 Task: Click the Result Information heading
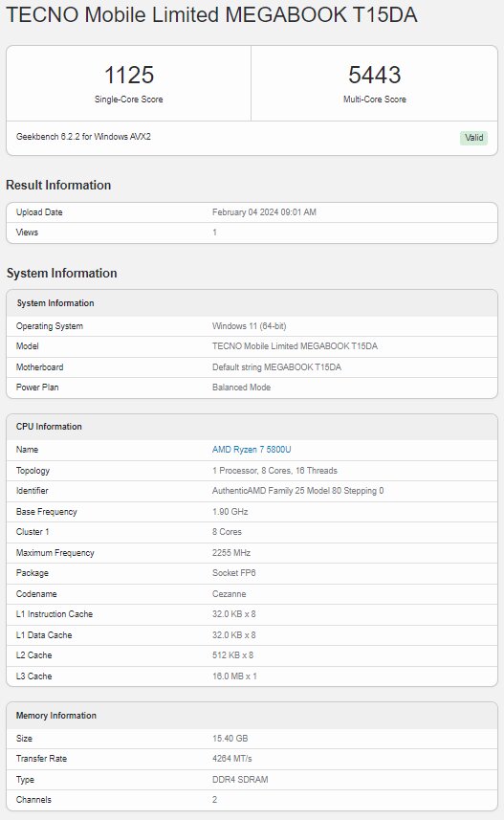click(58, 185)
